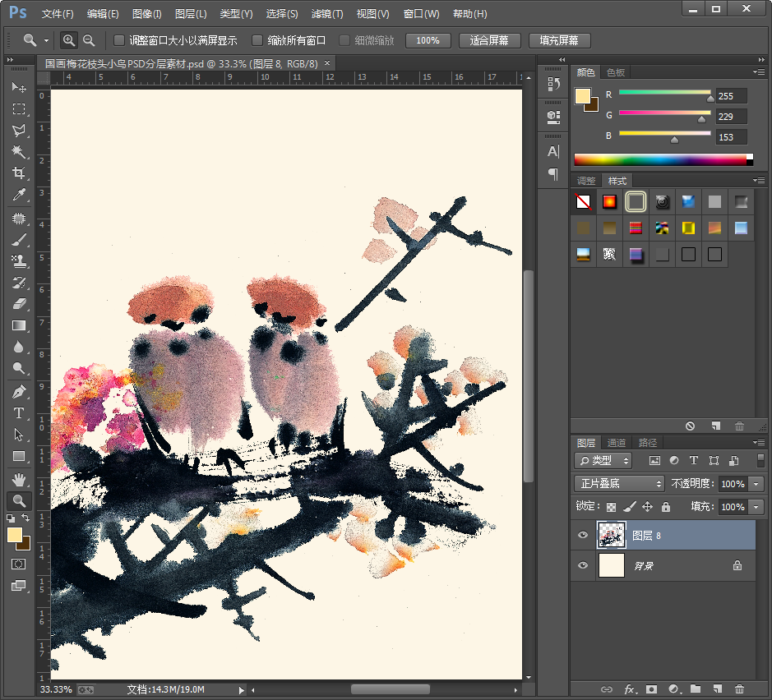Select the Magic Wand tool
This screenshot has width=772, height=700.
pos(18,152)
